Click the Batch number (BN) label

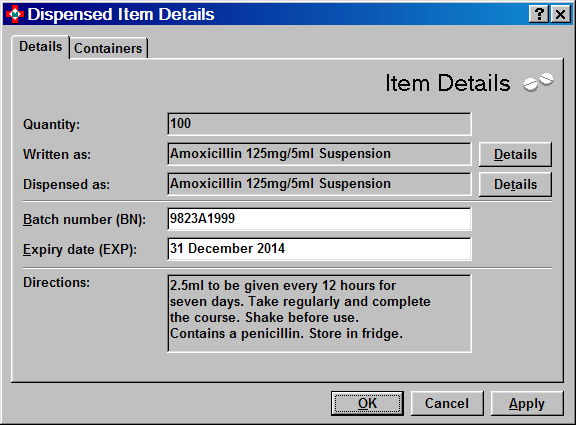pos(84,220)
